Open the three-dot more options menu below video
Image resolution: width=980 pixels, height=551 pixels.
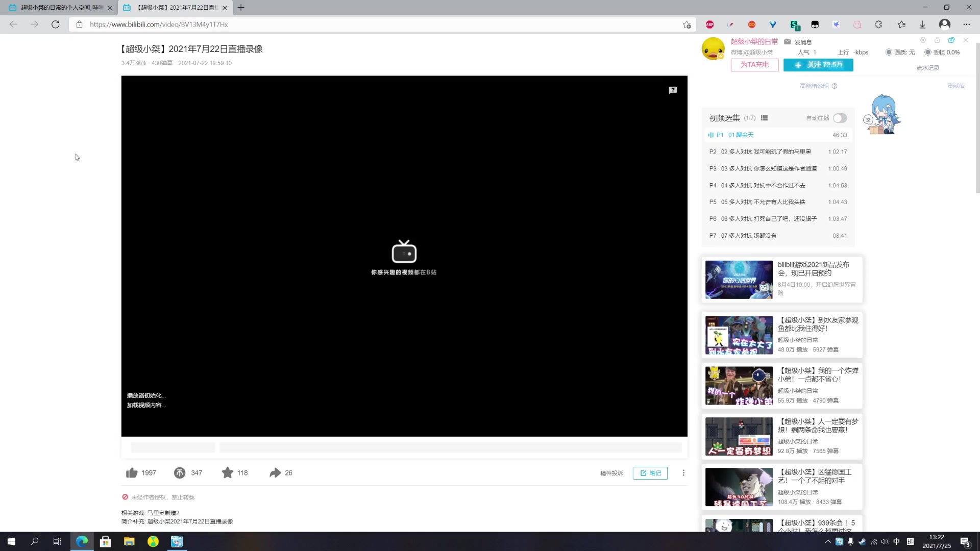pyautogui.click(x=683, y=473)
